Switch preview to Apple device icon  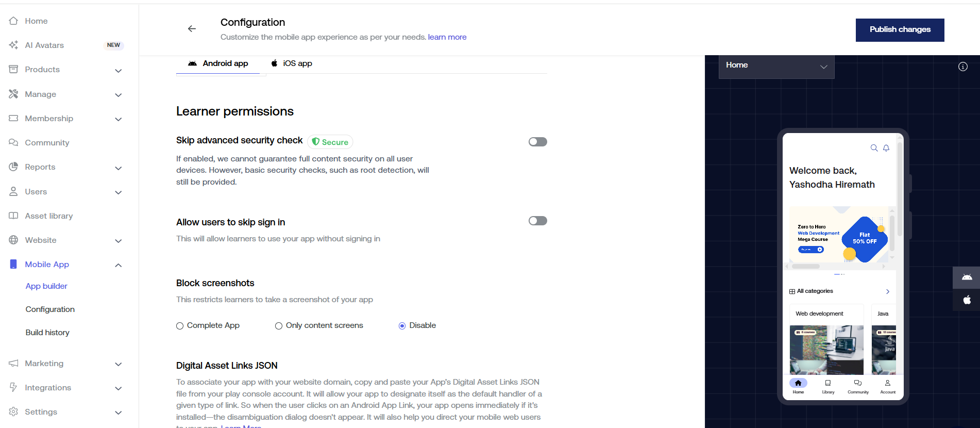967,300
